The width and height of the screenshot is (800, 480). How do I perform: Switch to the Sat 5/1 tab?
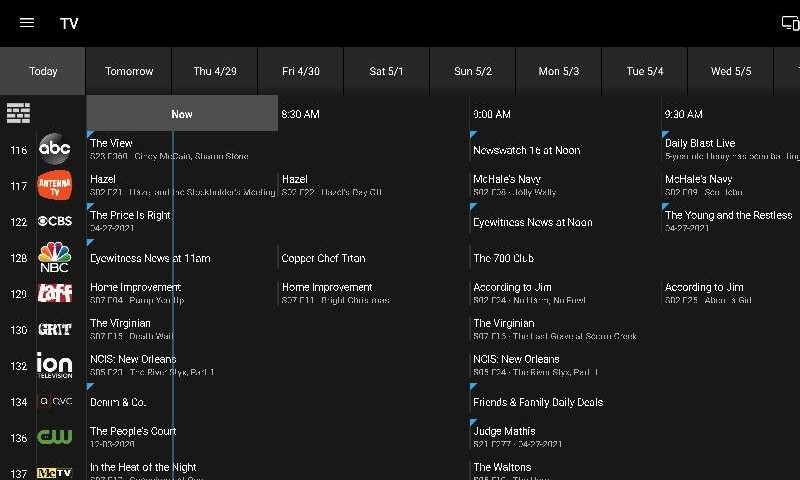point(386,71)
